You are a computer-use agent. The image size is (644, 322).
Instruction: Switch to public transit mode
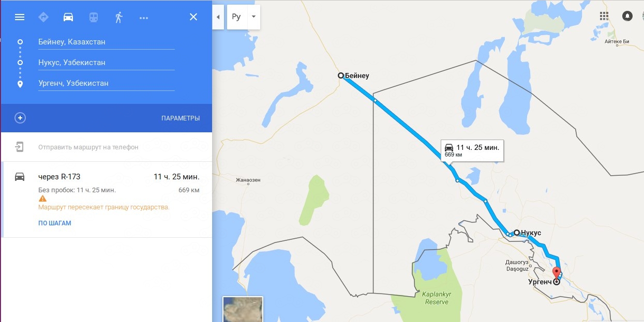(x=93, y=17)
